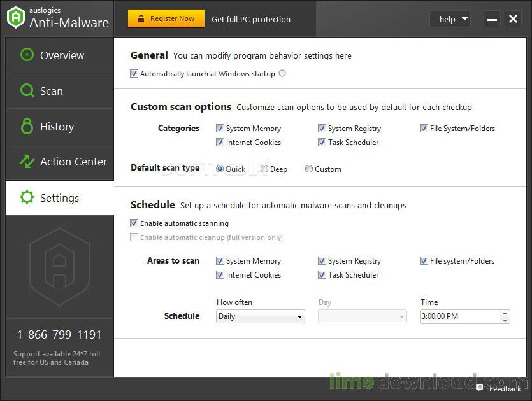Click the info icon beside Windows startup option
The height and width of the screenshot is (401, 532).
pos(282,73)
